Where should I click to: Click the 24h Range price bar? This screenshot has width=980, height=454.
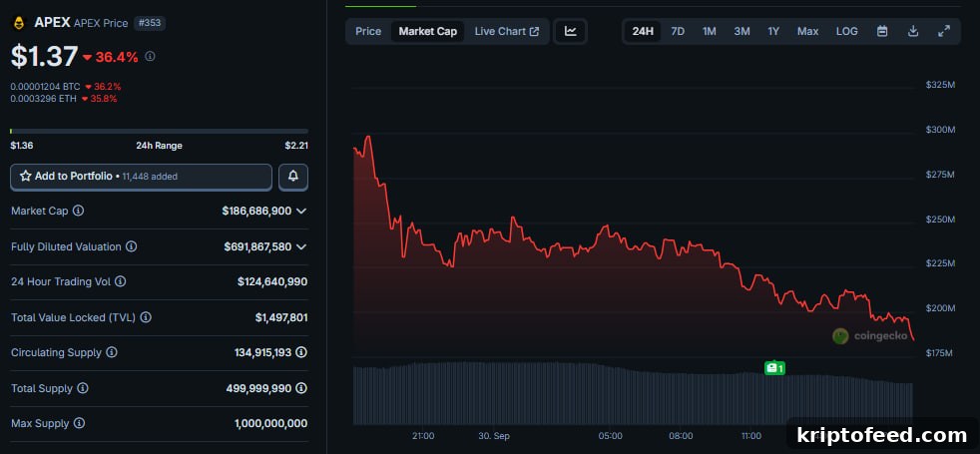(x=160, y=131)
